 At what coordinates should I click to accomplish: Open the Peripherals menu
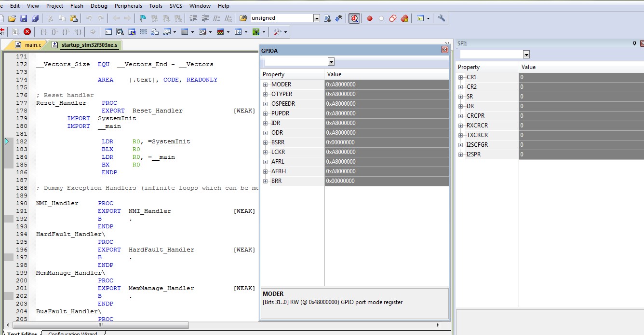[128, 6]
